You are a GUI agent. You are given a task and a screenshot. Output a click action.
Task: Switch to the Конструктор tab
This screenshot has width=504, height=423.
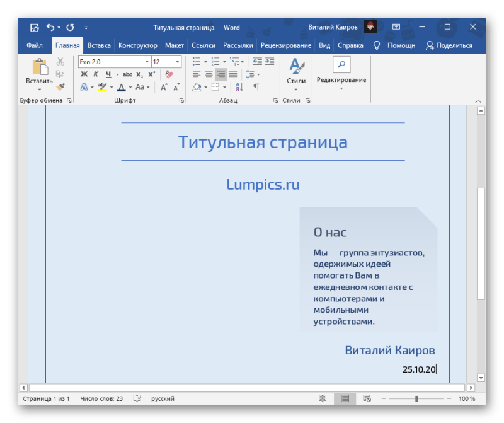pyautogui.click(x=138, y=45)
